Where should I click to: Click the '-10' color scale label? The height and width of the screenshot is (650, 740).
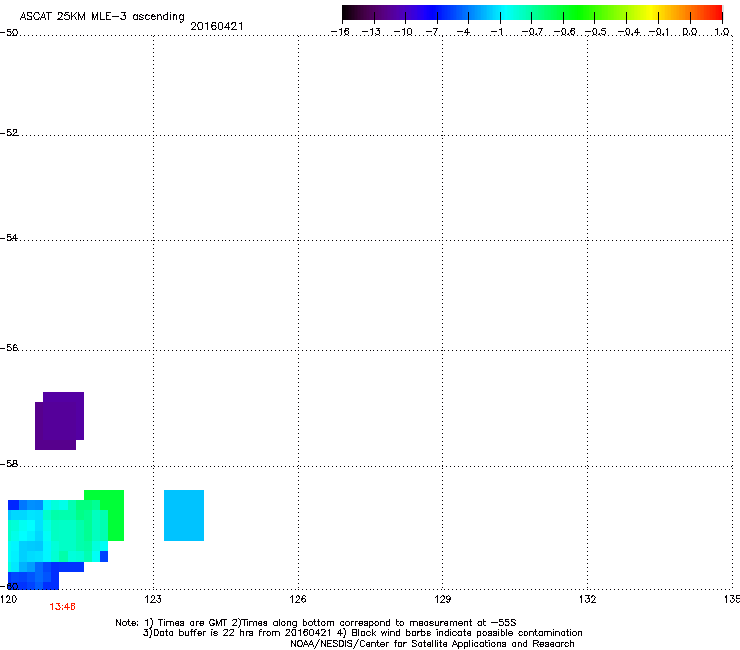click(x=403, y=32)
